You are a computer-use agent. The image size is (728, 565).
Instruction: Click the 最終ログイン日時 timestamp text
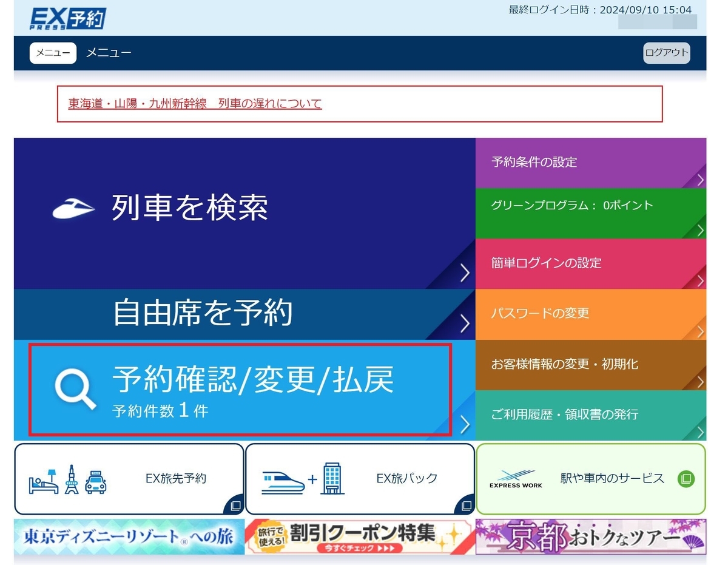[x=600, y=10]
